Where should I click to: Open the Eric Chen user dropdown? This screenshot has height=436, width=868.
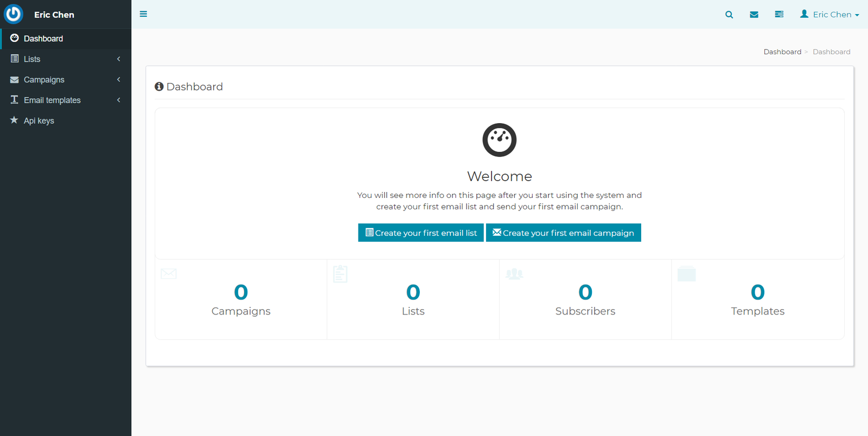(x=829, y=15)
